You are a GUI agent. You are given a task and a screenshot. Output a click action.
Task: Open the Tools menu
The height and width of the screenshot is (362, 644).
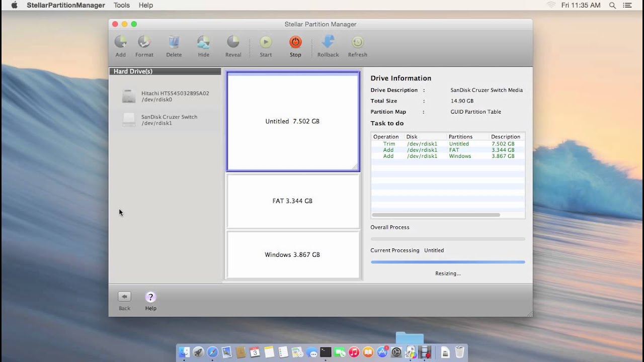coord(122,5)
